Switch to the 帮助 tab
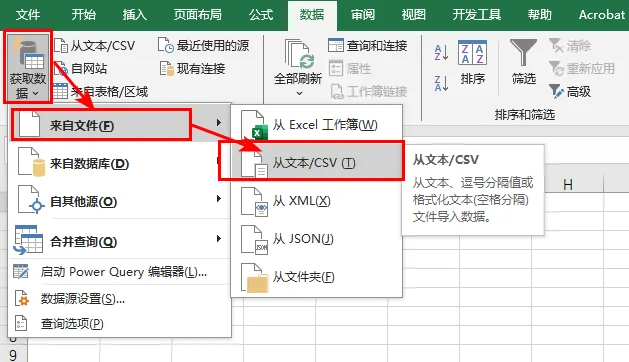Viewport: 629px width, 362px height. click(x=540, y=15)
